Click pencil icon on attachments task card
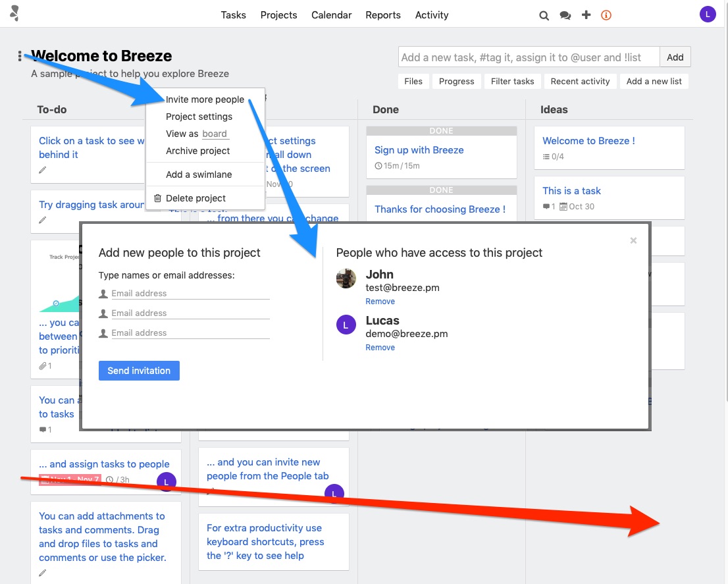The image size is (728, 584). (x=43, y=573)
